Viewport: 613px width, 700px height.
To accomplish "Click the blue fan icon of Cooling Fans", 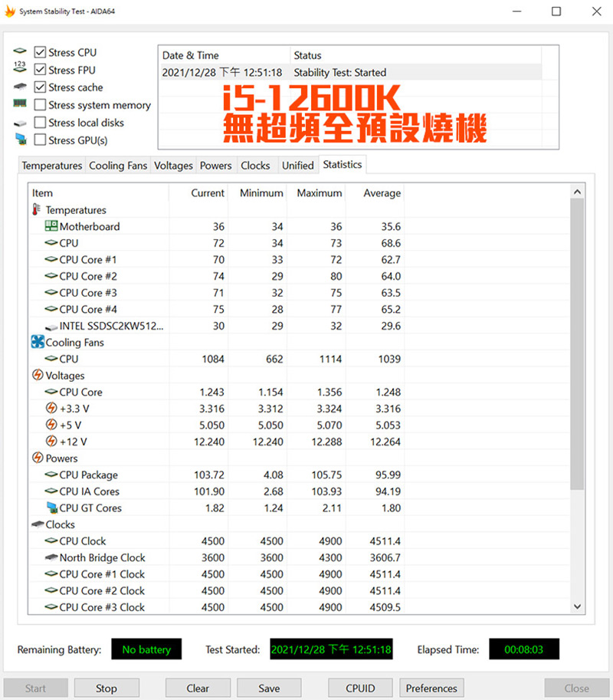I will click(38, 342).
